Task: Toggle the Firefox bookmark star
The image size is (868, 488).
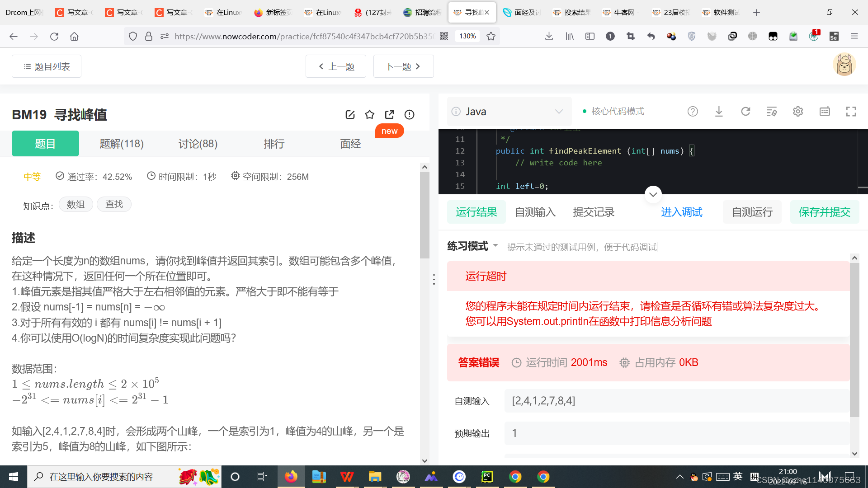Action: (491, 36)
